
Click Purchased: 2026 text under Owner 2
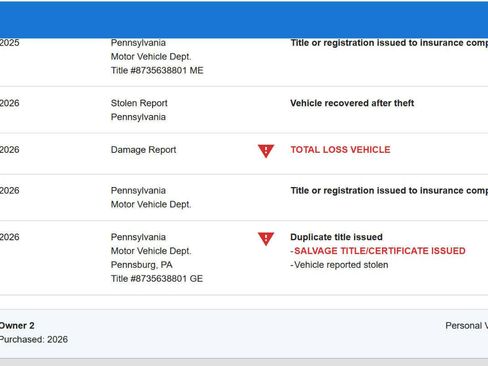point(34,339)
